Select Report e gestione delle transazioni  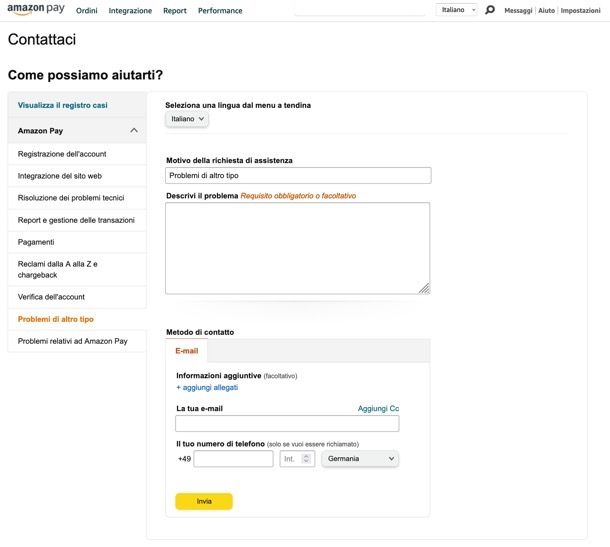pos(77,220)
